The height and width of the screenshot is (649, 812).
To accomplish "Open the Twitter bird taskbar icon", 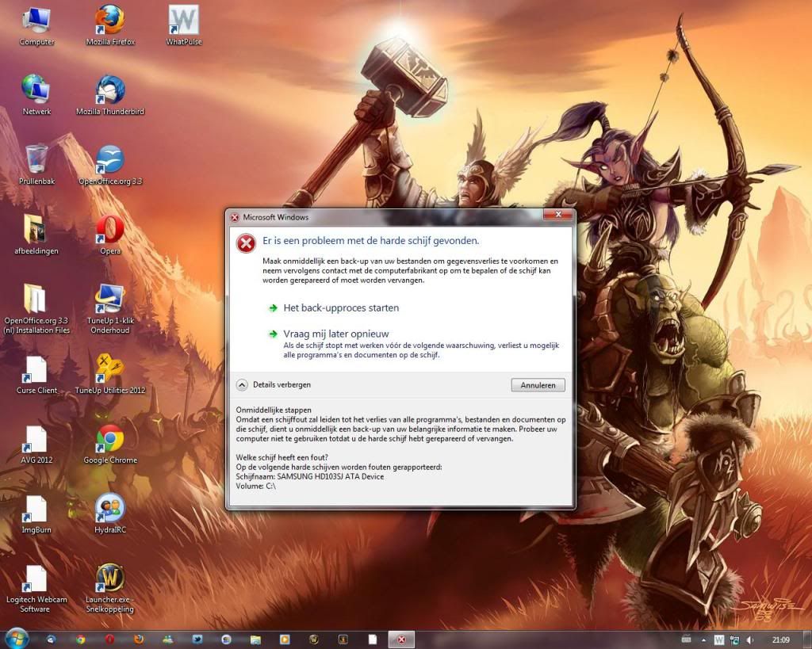I will point(197,639).
